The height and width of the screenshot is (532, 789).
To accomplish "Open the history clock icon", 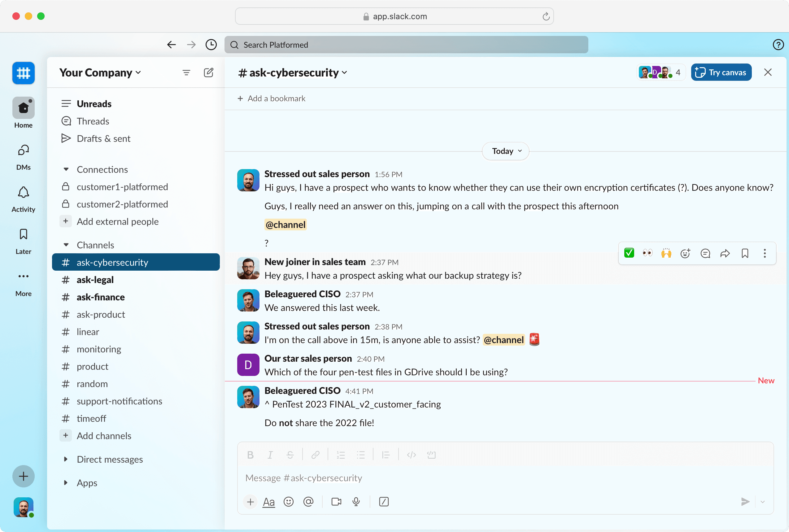I will click(x=211, y=45).
